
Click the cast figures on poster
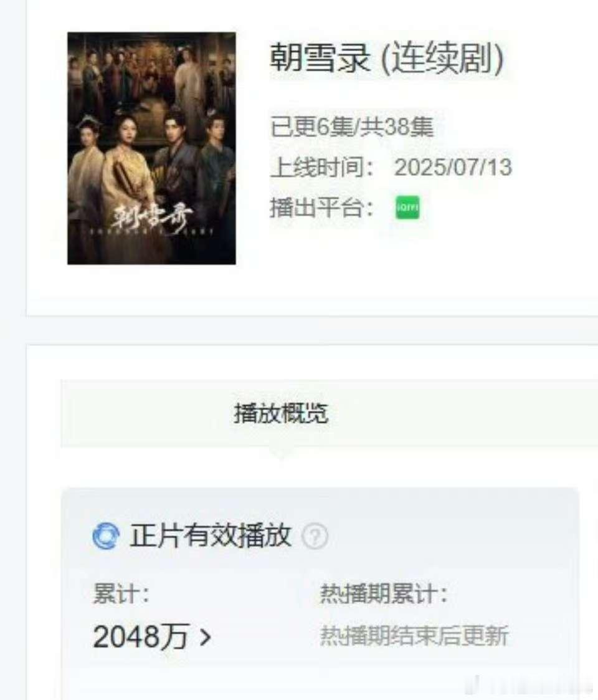click(x=152, y=134)
